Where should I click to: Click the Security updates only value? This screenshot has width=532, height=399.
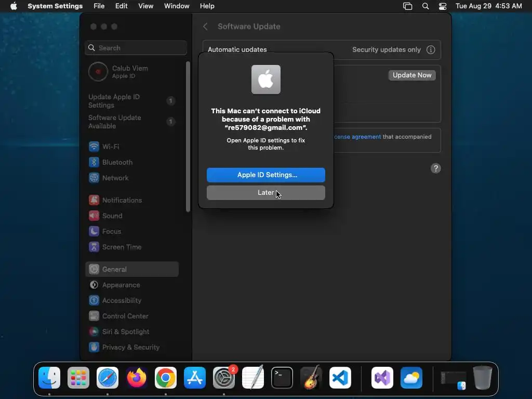pos(386,50)
